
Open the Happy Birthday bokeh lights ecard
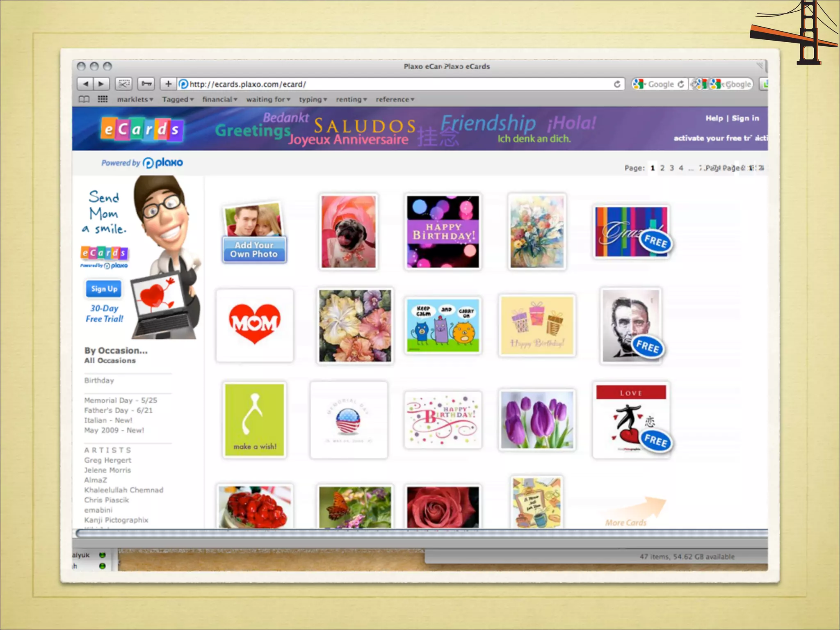443,232
